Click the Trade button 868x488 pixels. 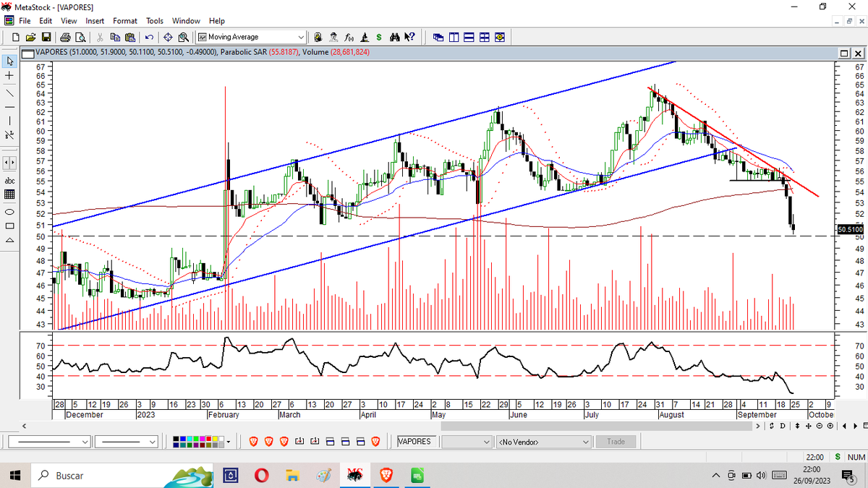coord(616,441)
